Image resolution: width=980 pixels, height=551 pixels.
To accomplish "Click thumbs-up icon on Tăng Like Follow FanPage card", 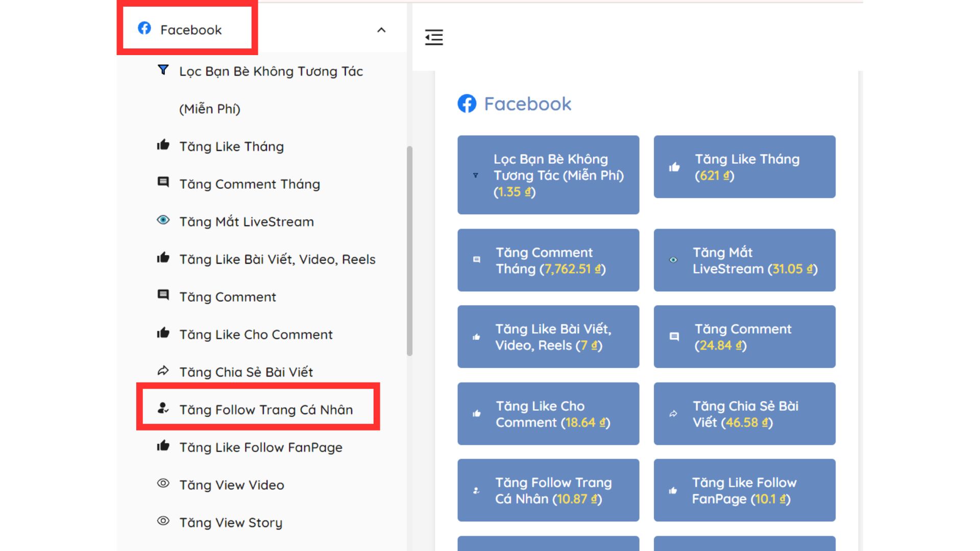I will coord(673,491).
